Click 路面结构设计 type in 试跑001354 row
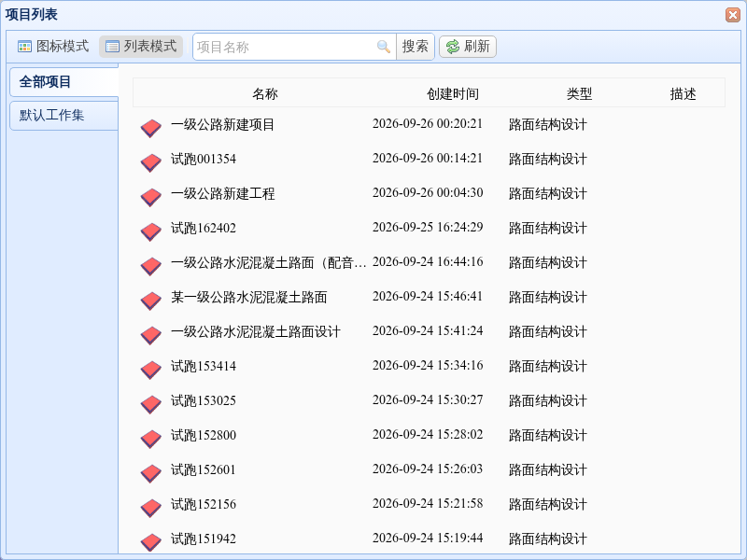This screenshot has width=747, height=560. pyautogui.click(x=548, y=159)
